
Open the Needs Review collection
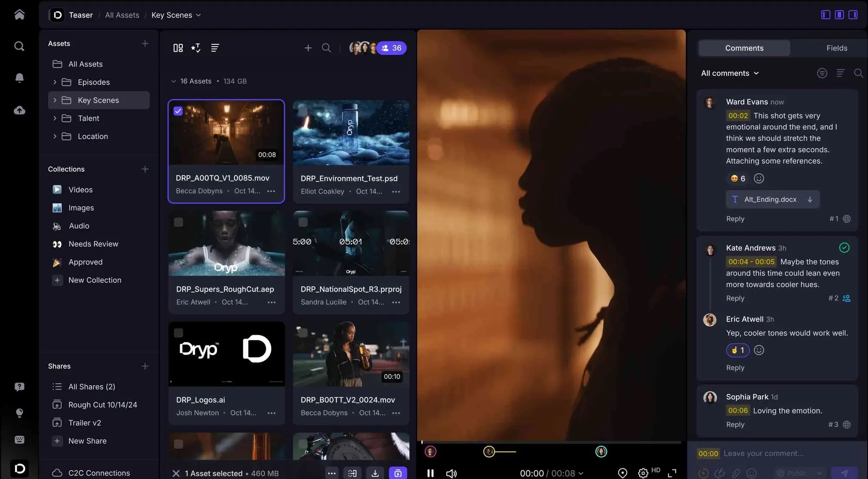(x=93, y=244)
